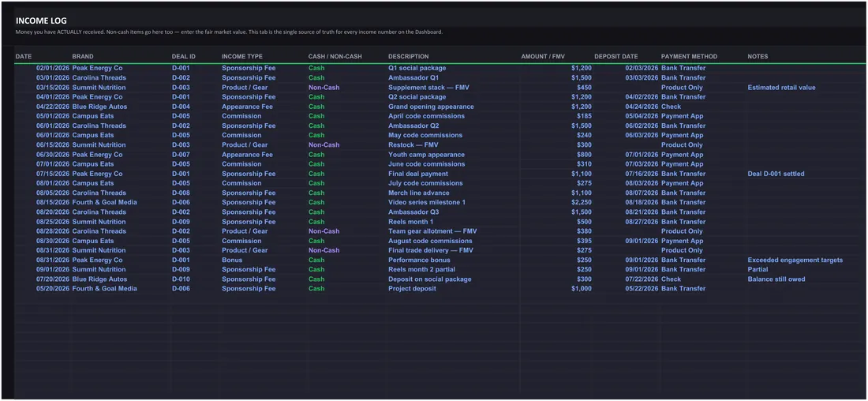Select 'Product Only' in Team gear allotment row
Image resolution: width=868 pixels, height=401 pixels.
coord(682,231)
